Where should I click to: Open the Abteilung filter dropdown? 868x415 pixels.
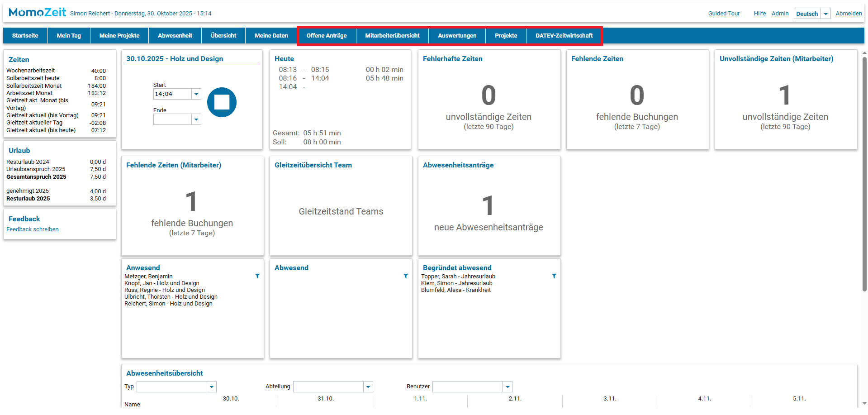[x=368, y=387]
